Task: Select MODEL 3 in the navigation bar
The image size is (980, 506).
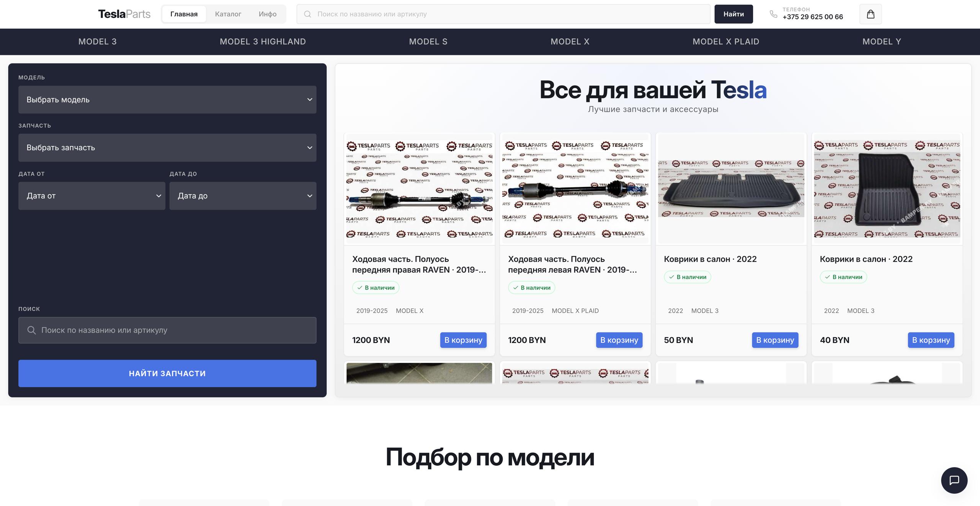Action: pyautogui.click(x=98, y=42)
